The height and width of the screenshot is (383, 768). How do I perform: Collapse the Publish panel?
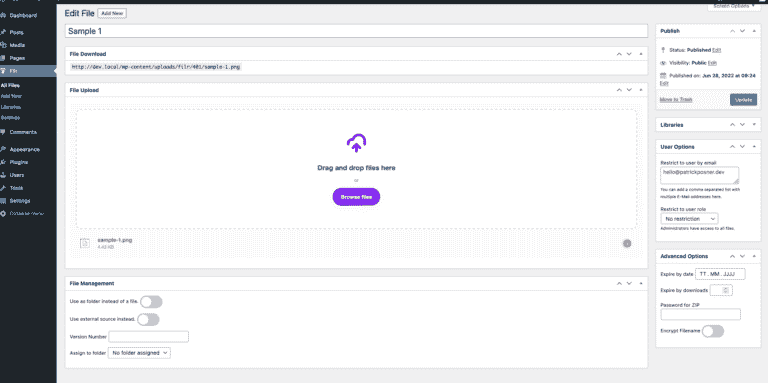tap(754, 31)
